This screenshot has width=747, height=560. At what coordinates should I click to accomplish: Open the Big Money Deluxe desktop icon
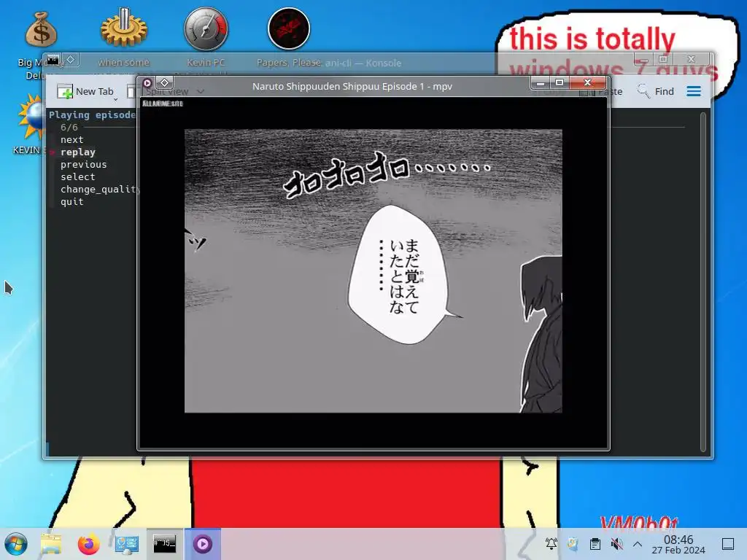(x=41, y=30)
